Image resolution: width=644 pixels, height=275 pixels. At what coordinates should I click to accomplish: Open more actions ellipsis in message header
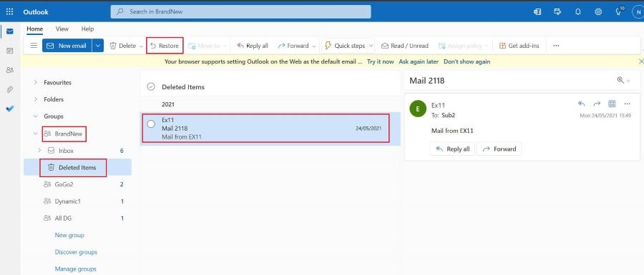[x=627, y=104]
